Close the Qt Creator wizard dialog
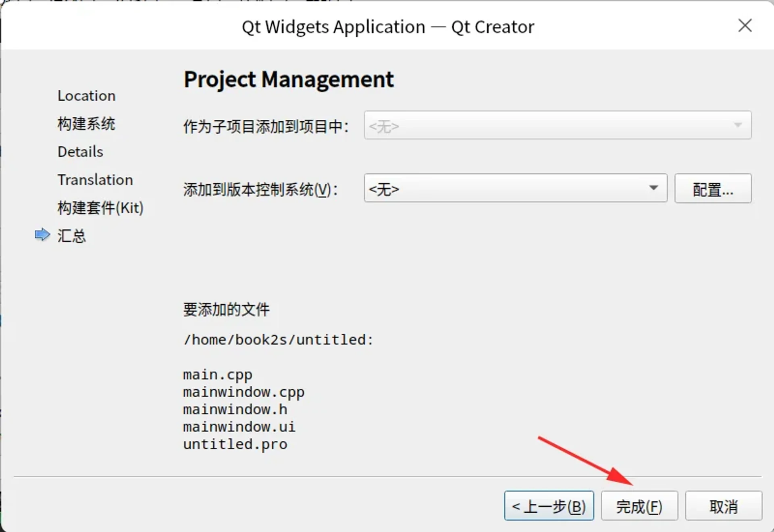The height and width of the screenshot is (532, 774). 745,26
